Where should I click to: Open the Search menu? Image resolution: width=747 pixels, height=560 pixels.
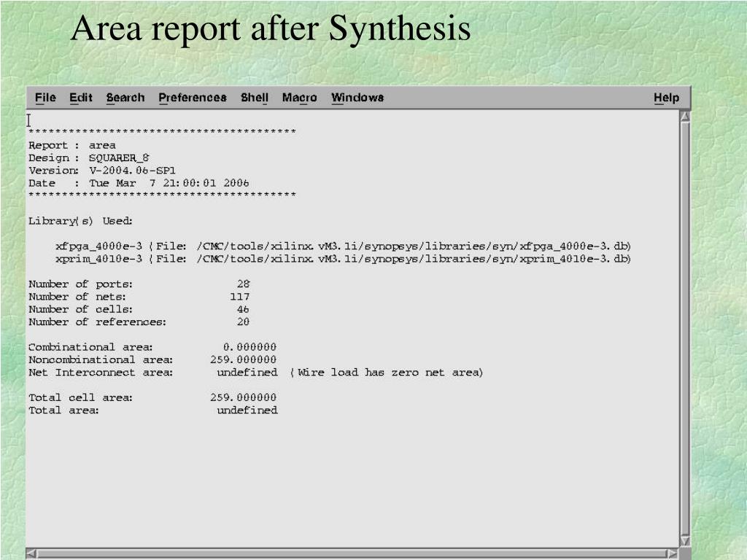125,98
